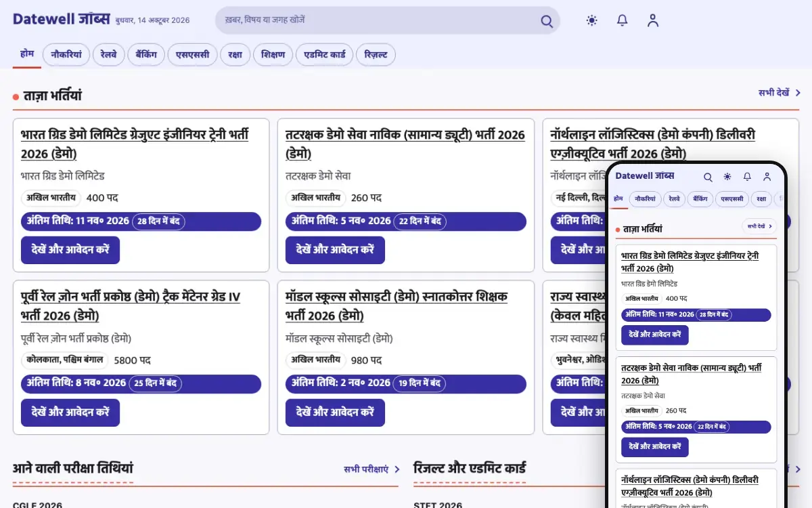This screenshot has height=508, width=812.
Task: Click अंतिम तिथि: 8 नव॰ 2026 deadline text
Action: click(76, 383)
